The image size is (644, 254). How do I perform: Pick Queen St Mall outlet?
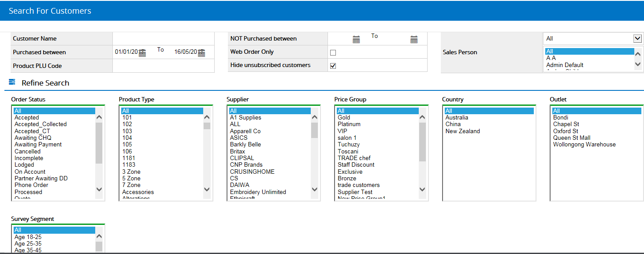tap(597, 138)
